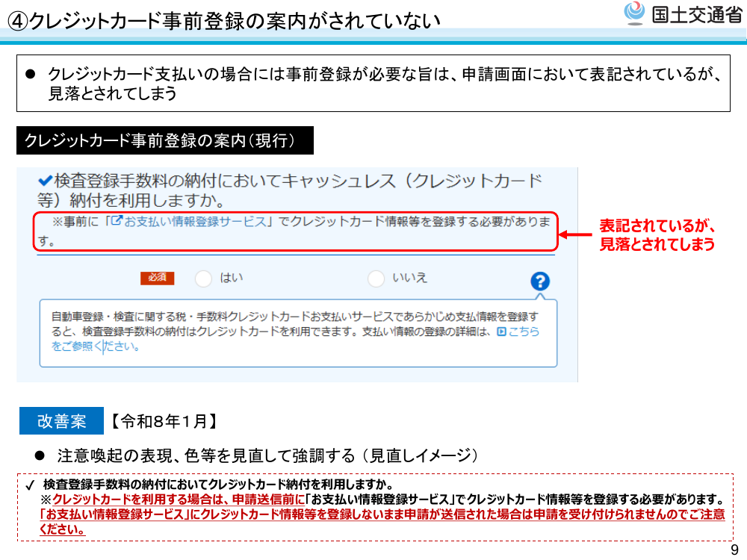Click the blue checkmark beside 検査登録手数料

tap(46, 181)
